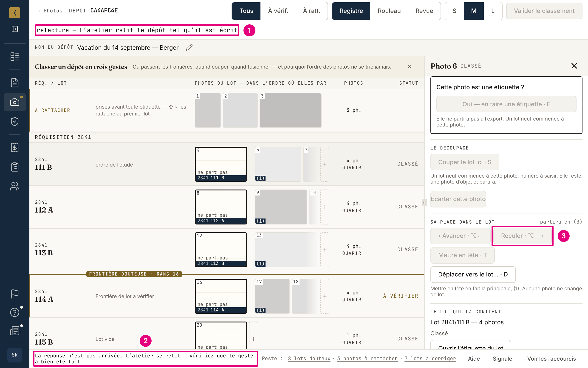Screen dimensions: 588x368
Task: Select the 'Tous' filter
Action: (x=246, y=11)
